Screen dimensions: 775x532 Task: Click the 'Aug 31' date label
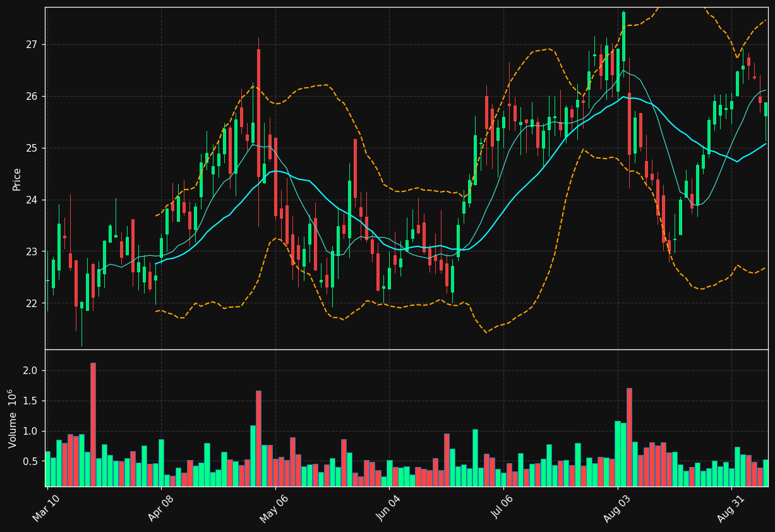pos(731,508)
